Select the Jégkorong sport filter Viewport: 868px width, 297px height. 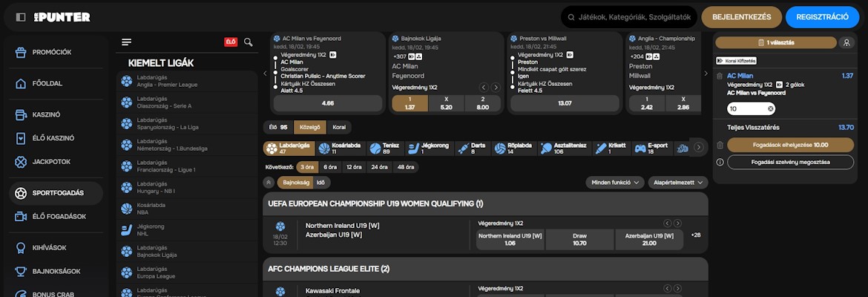coord(430,148)
